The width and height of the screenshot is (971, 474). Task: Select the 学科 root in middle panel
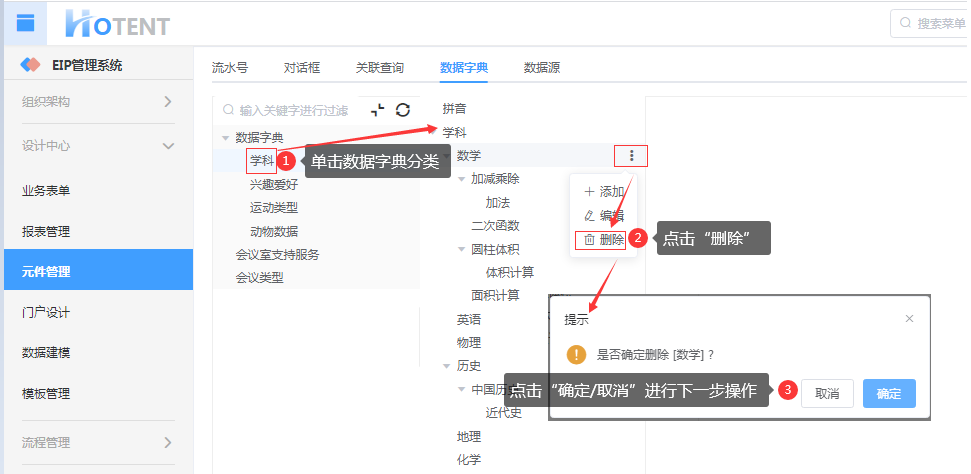(455, 133)
